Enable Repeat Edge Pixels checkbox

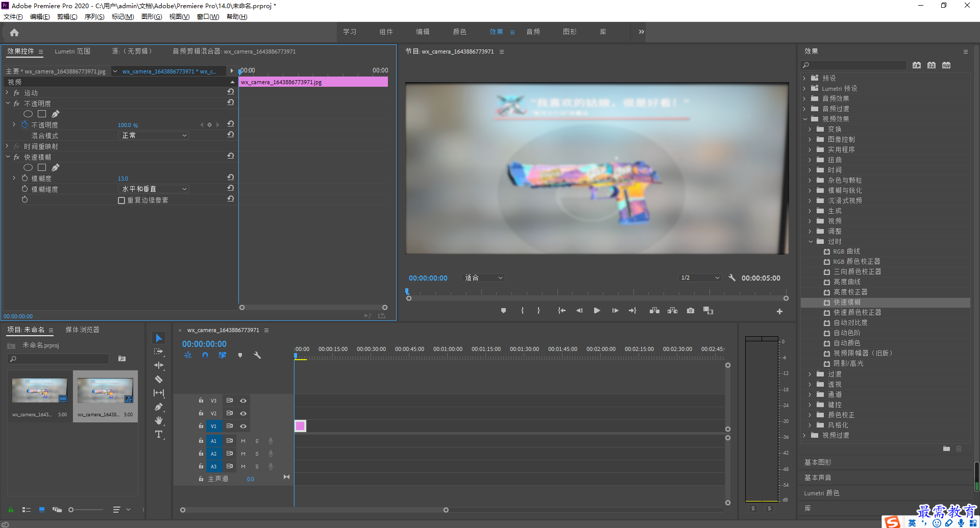[x=121, y=200]
